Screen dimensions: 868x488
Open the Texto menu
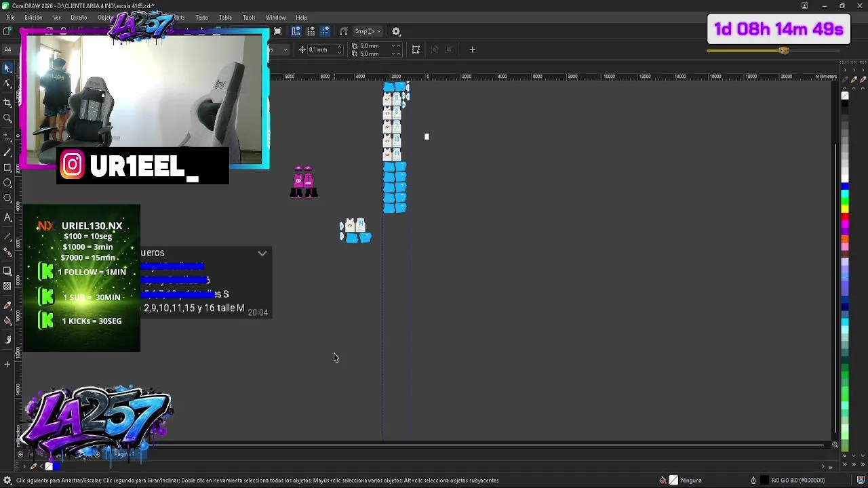[202, 18]
